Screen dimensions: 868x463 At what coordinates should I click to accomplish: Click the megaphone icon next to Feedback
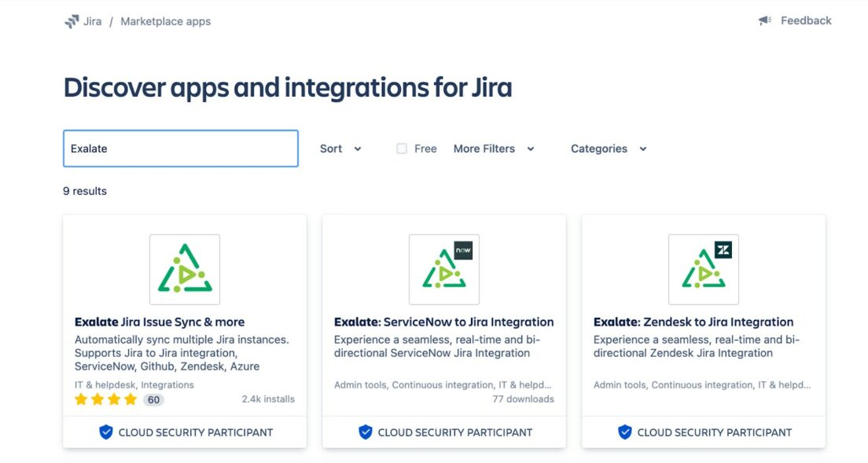764,20
